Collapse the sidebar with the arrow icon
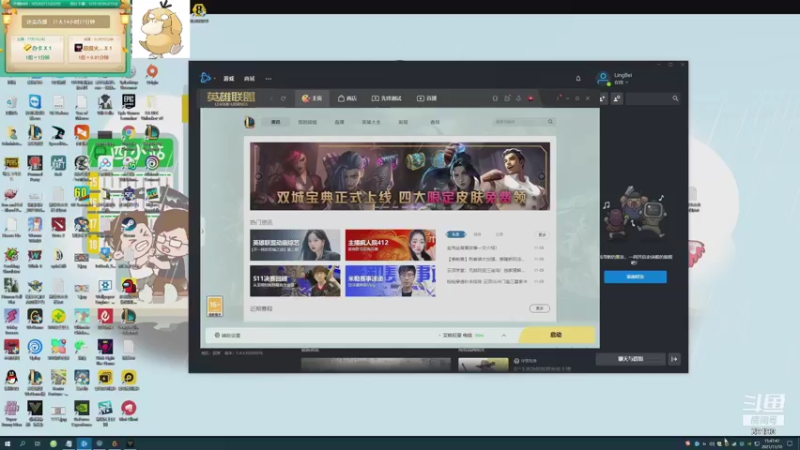The height and width of the screenshot is (450, 800). [674, 359]
